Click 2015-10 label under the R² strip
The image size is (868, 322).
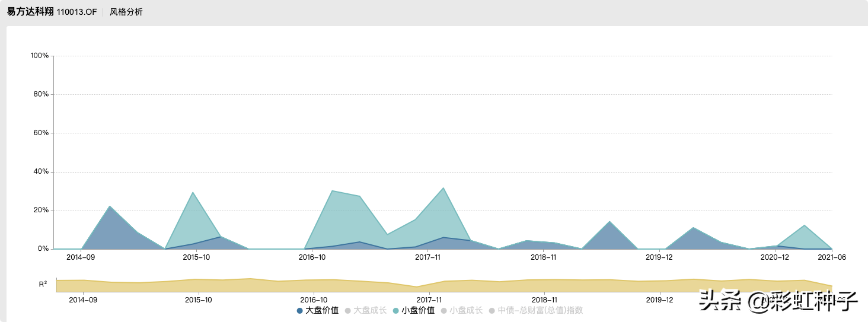coord(198,300)
